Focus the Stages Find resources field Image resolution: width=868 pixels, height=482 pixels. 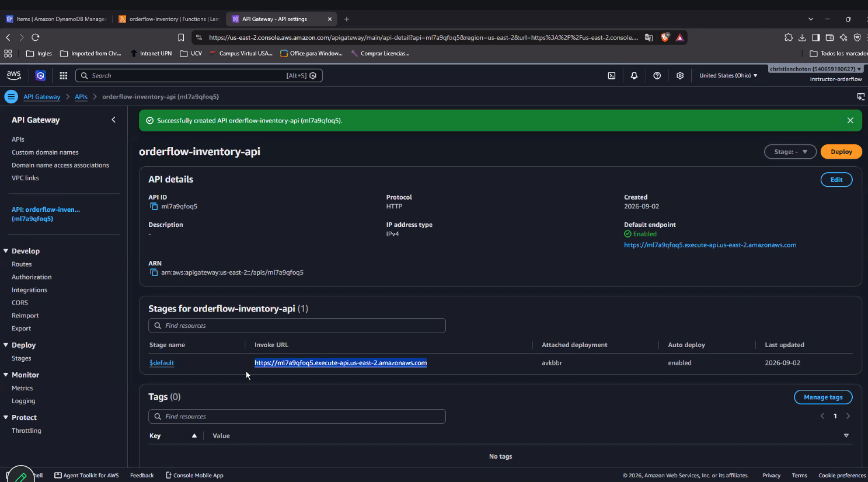[x=297, y=326]
